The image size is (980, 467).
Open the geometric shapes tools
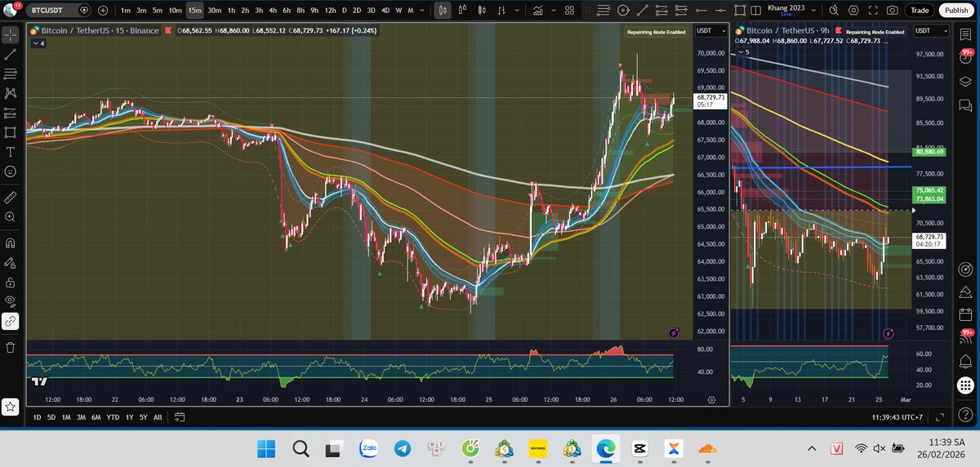click(x=11, y=133)
